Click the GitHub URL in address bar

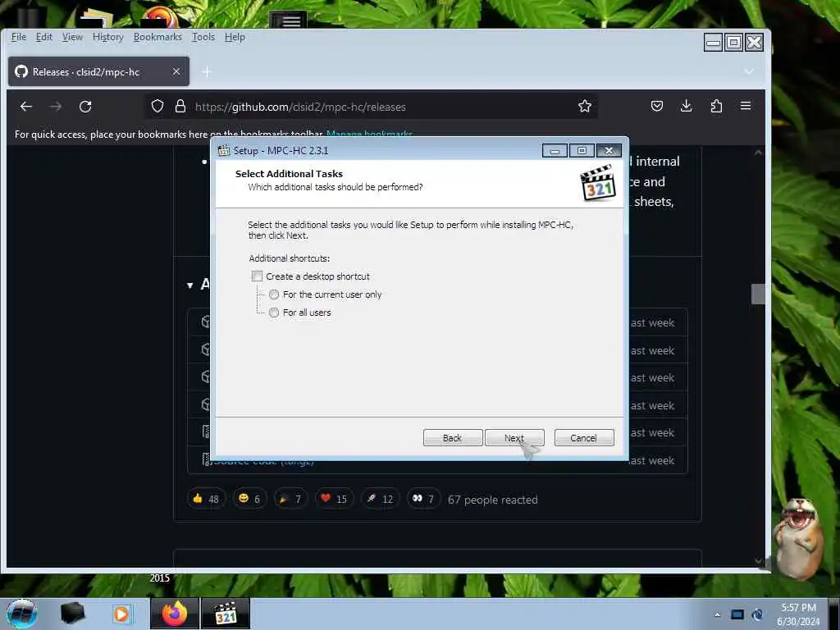[300, 107]
